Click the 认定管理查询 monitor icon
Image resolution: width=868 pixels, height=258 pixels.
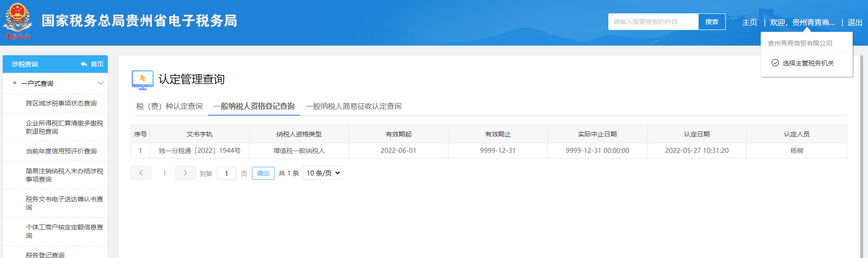[142, 79]
